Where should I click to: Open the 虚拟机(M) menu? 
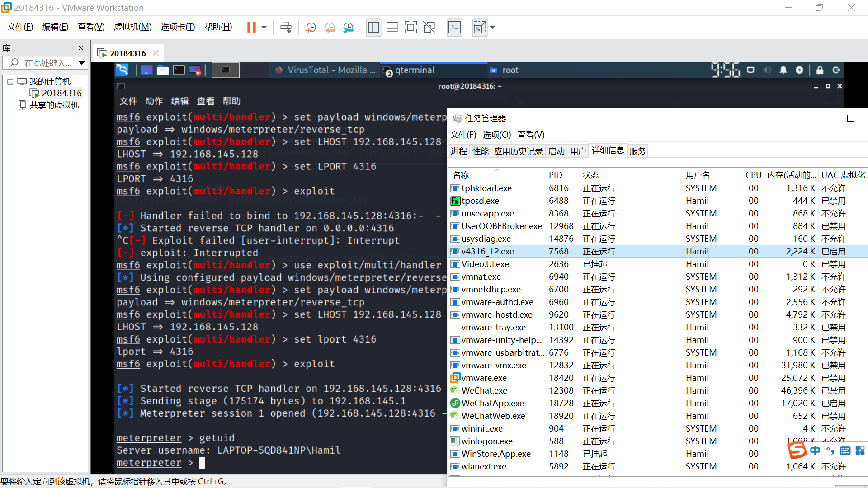pyautogui.click(x=132, y=27)
